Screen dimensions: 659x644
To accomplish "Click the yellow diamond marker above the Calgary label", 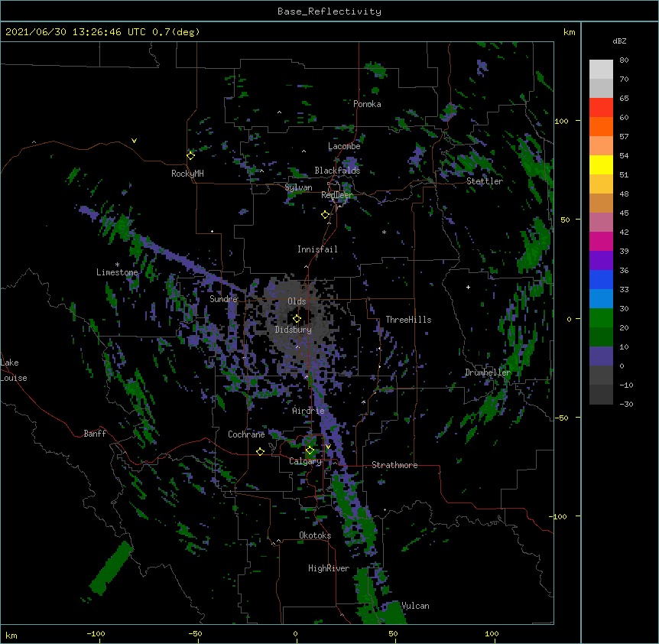I will pos(310,450).
